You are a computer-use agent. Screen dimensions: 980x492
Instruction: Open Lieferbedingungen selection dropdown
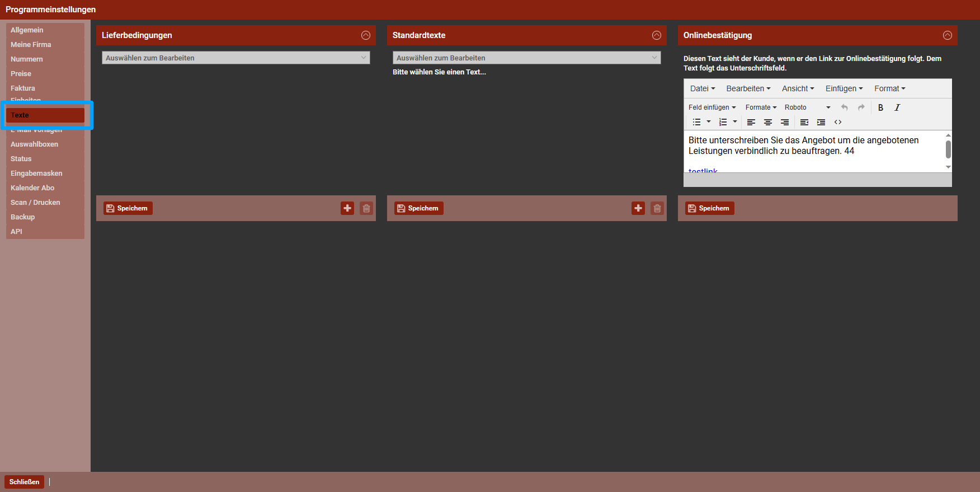pyautogui.click(x=235, y=58)
